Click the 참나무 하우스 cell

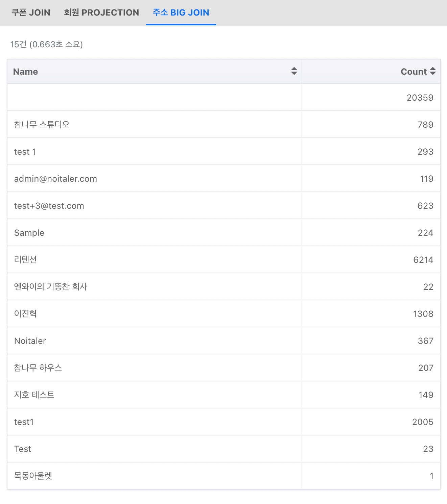tap(38, 368)
